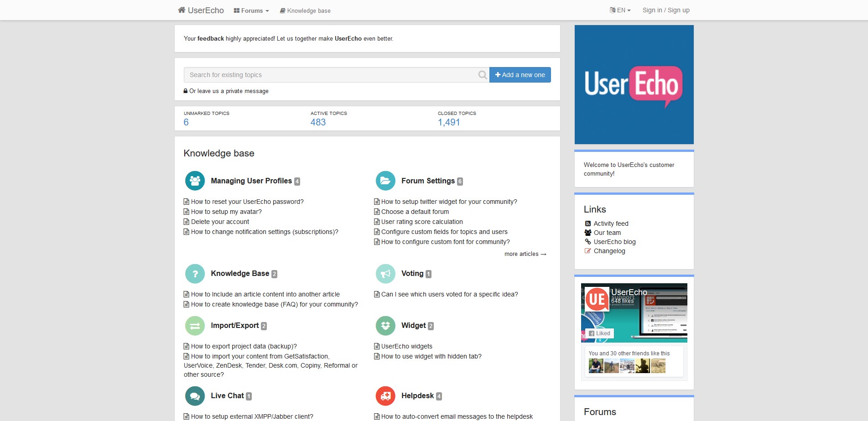Open How to import your content article
This screenshot has height=421, width=868.
[270, 365]
